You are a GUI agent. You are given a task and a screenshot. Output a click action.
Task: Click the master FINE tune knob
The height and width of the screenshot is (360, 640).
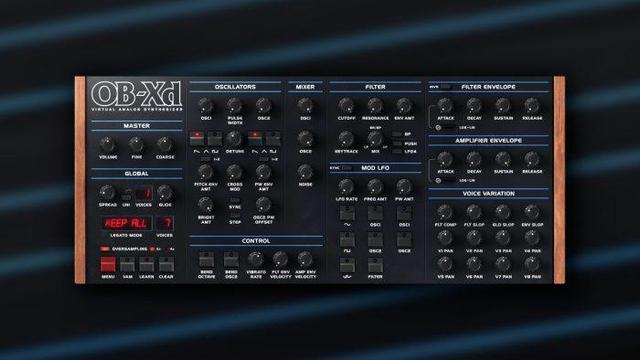tap(136, 144)
